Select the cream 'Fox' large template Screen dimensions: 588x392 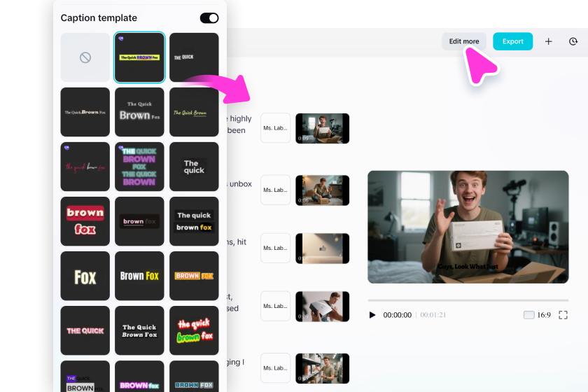85,276
